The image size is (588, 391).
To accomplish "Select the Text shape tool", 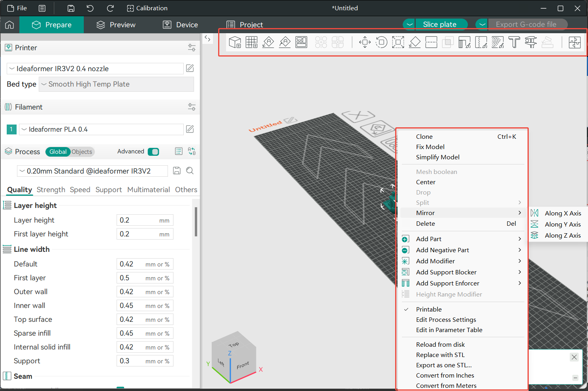I will coord(514,42).
